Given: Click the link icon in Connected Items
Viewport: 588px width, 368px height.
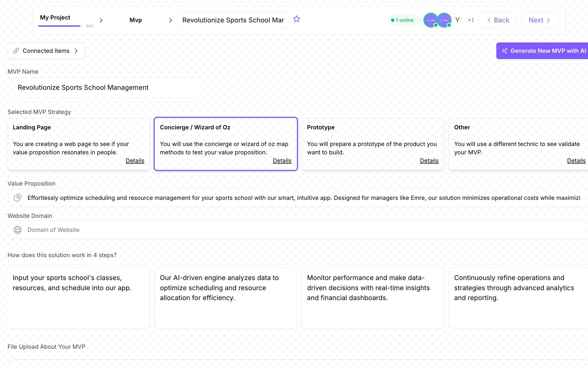Looking at the screenshot, I should click(x=16, y=51).
